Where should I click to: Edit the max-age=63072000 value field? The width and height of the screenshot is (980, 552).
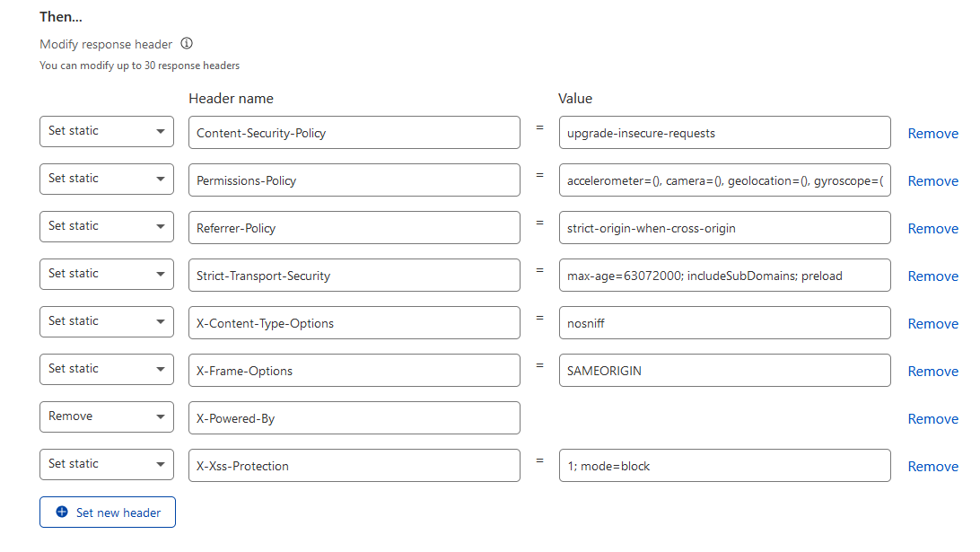pyautogui.click(x=724, y=276)
